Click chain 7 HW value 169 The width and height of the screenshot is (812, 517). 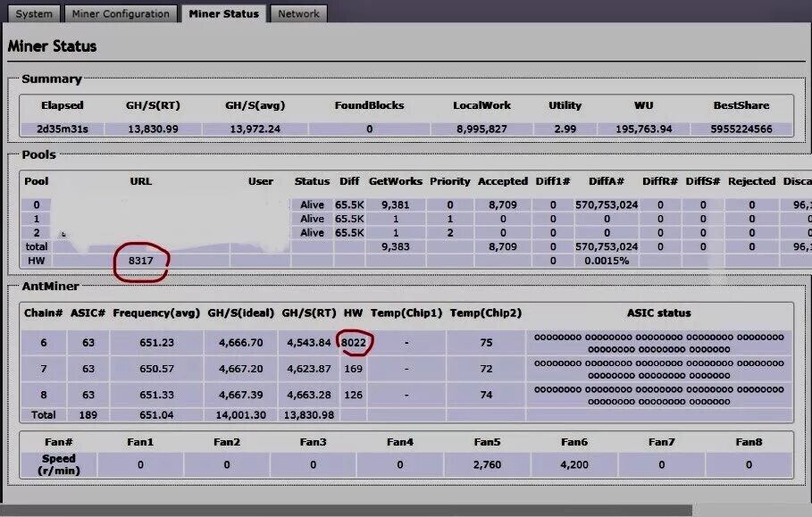point(353,369)
